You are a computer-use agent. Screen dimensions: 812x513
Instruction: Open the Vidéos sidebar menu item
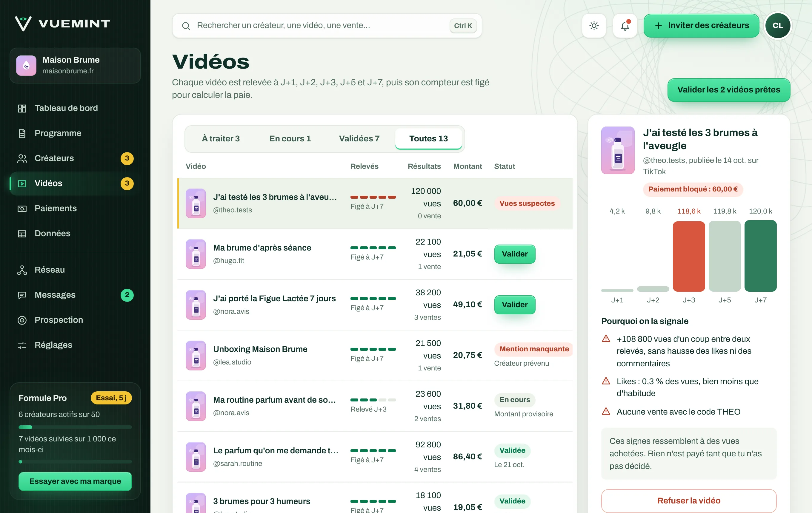[75, 183]
